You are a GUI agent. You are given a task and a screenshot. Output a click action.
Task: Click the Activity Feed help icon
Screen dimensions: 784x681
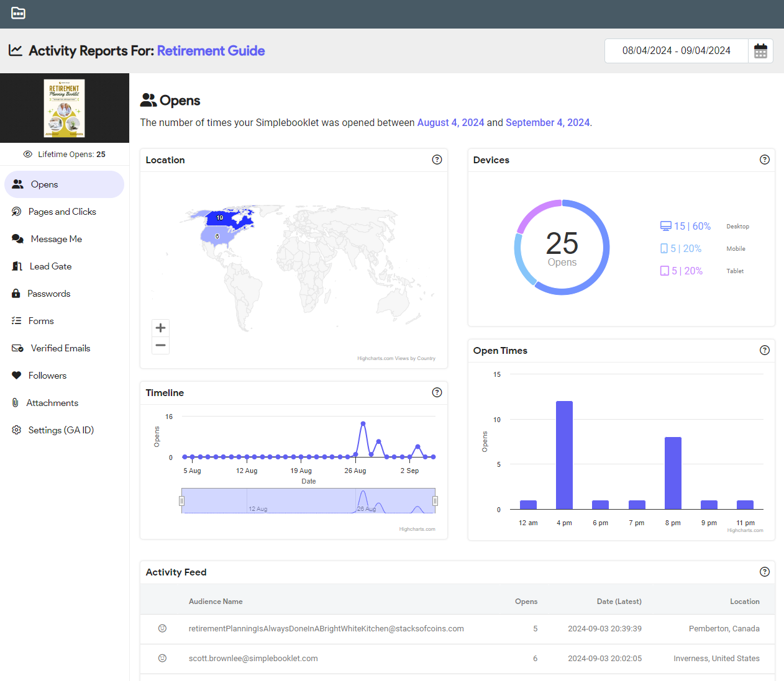point(764,572)
